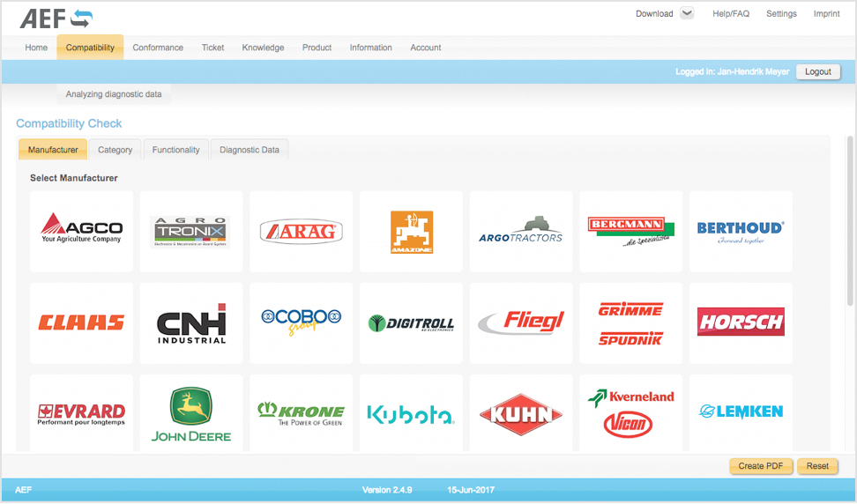
Task: Click the Reset button
Action: [x=817, y=466]
